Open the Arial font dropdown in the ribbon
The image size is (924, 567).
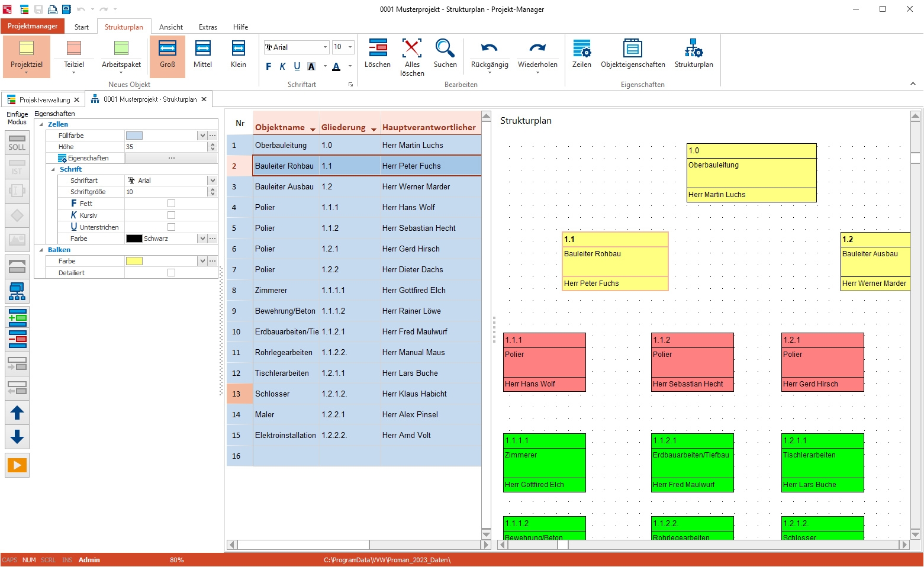(x=325, y=47)
